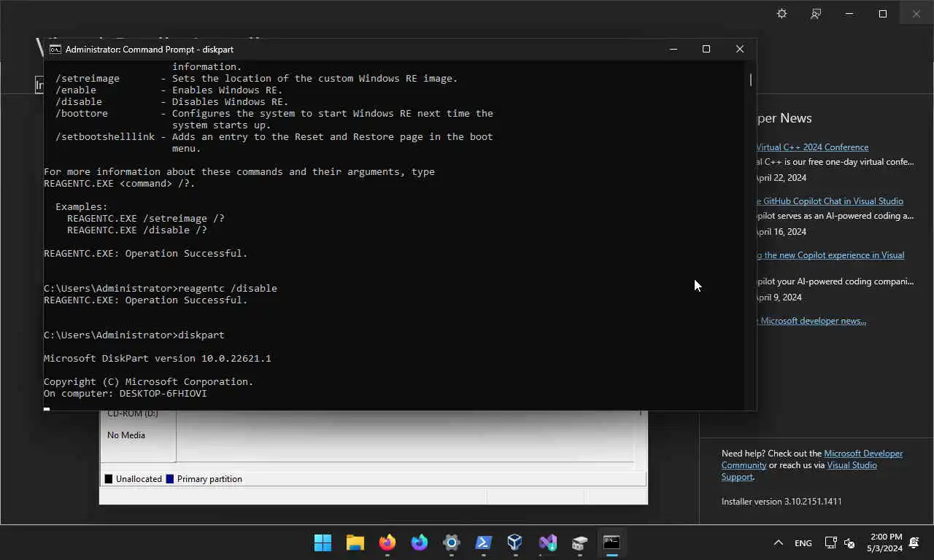Open Microsoft developer news link
This screenshot has width=934, height=560.
pos(811,321)
